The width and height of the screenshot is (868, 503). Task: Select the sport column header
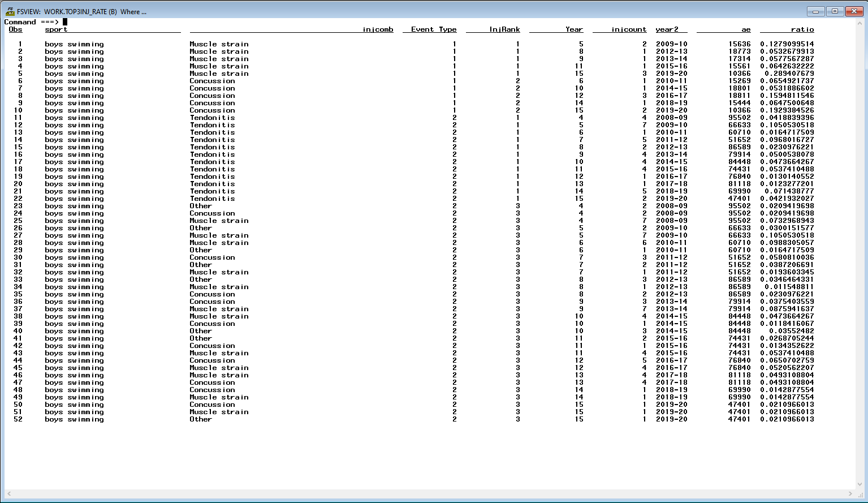coord(55,29)
